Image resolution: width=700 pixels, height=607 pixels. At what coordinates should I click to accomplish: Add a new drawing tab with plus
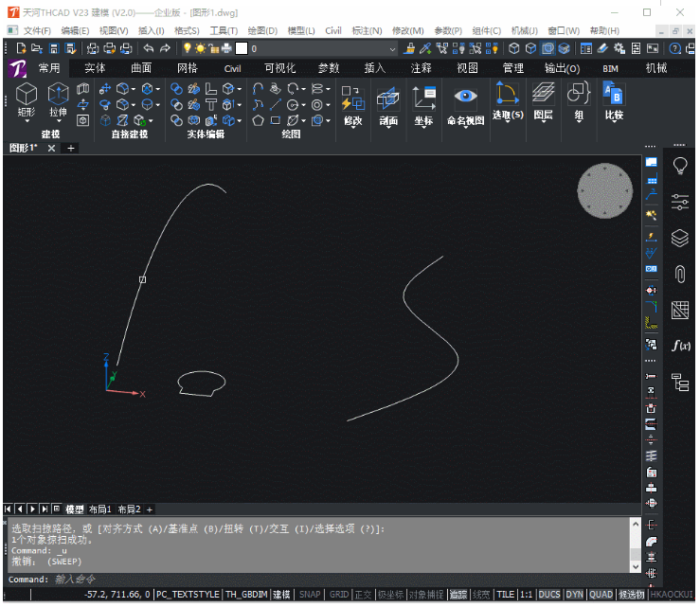click(x=70, y=148)
